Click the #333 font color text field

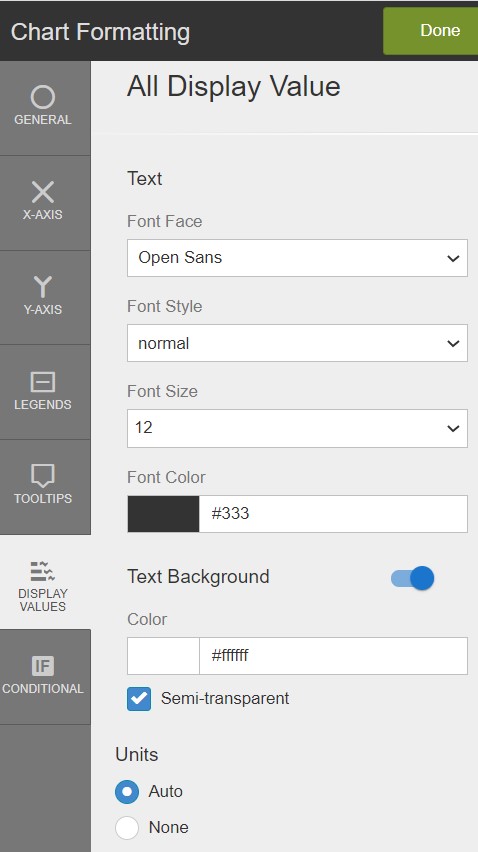333,513
